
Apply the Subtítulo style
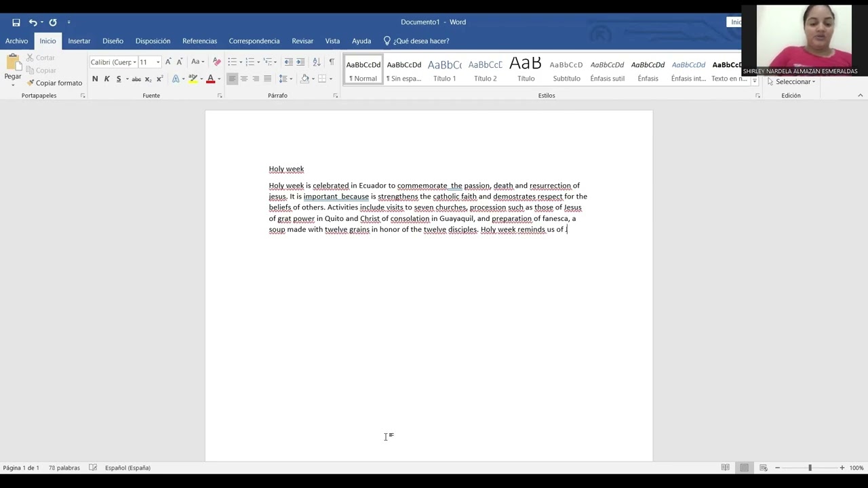pos(566,69)
